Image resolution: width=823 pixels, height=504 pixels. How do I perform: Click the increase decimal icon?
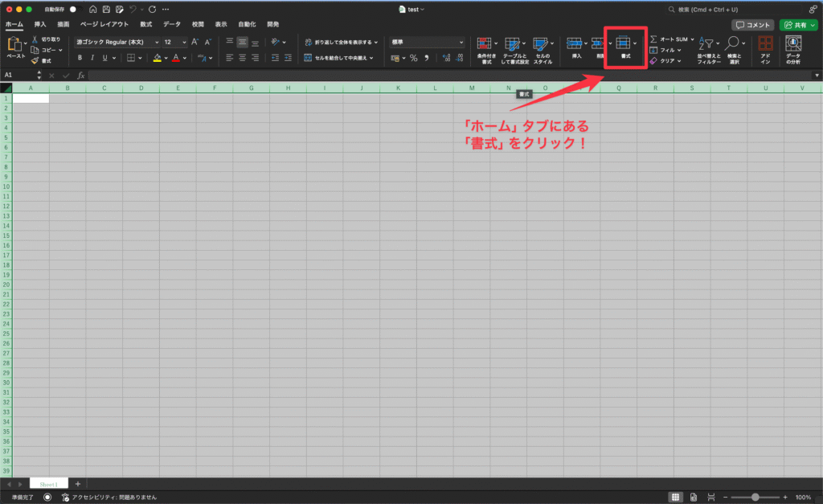[x=446, y=58]
